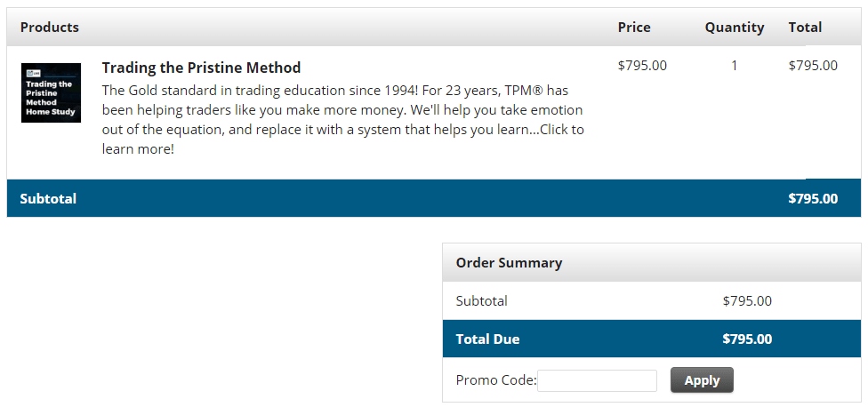Screen dimensions: 868x415
Task: Click the subtotal amount in products table
Action: tap(812, 198)
